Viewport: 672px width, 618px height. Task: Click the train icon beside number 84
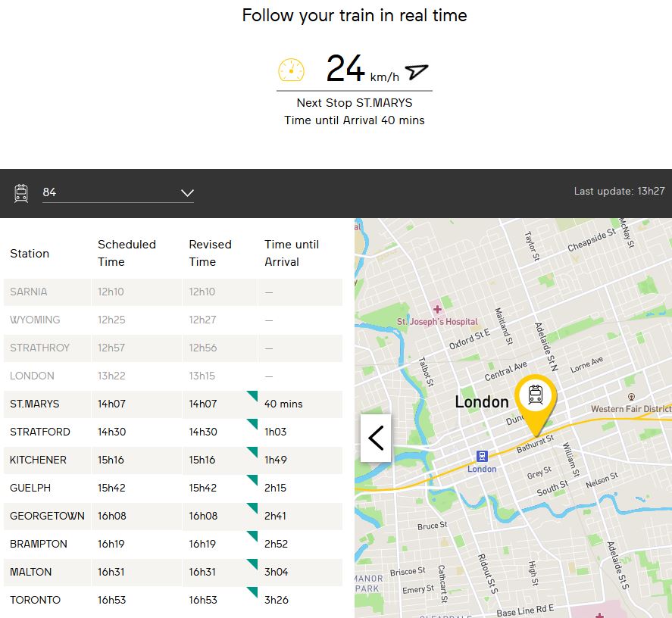(21, 193)
